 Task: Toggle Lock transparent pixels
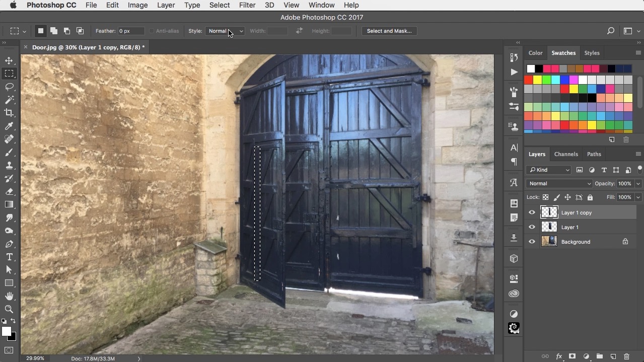pyautogui.click(x=546, y=197)
